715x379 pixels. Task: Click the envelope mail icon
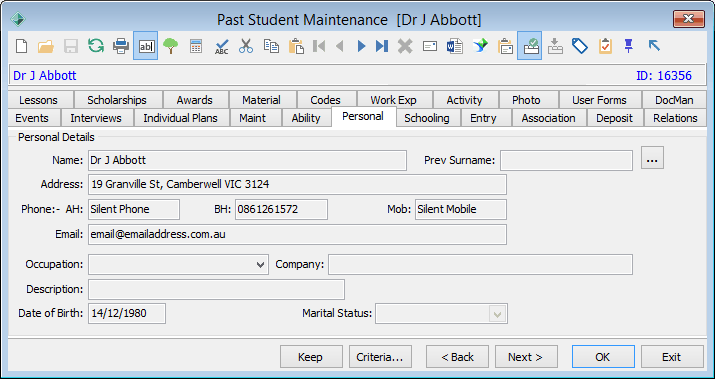(430, 46)
